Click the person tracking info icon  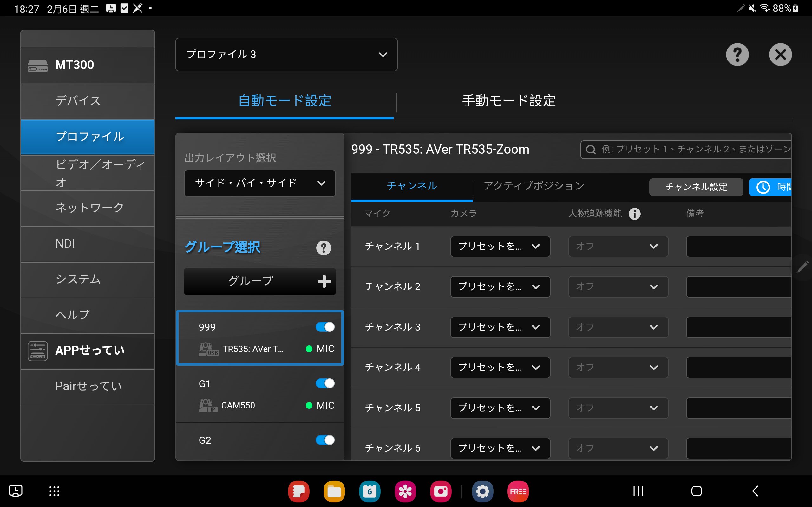click(x=634, y=214)
